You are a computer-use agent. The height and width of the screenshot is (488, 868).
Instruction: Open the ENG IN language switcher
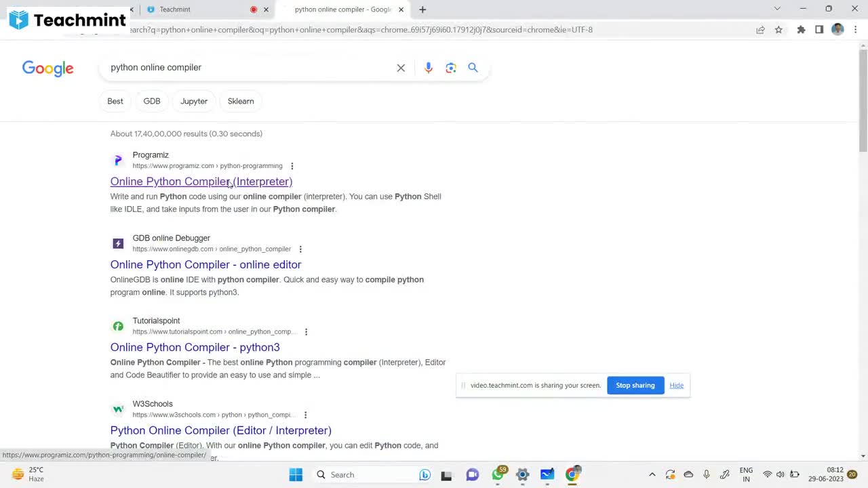(746, 474)
